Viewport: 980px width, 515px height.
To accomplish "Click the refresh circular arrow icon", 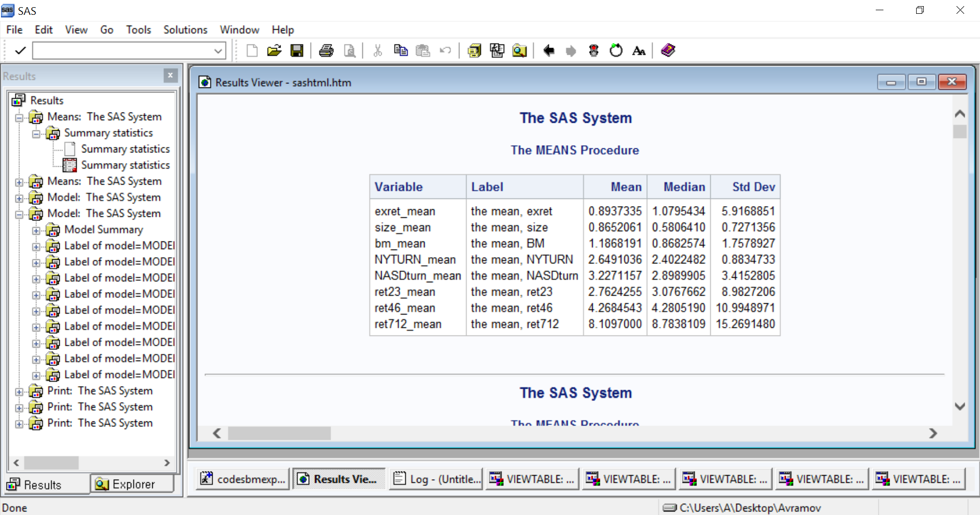I will 616,51.
